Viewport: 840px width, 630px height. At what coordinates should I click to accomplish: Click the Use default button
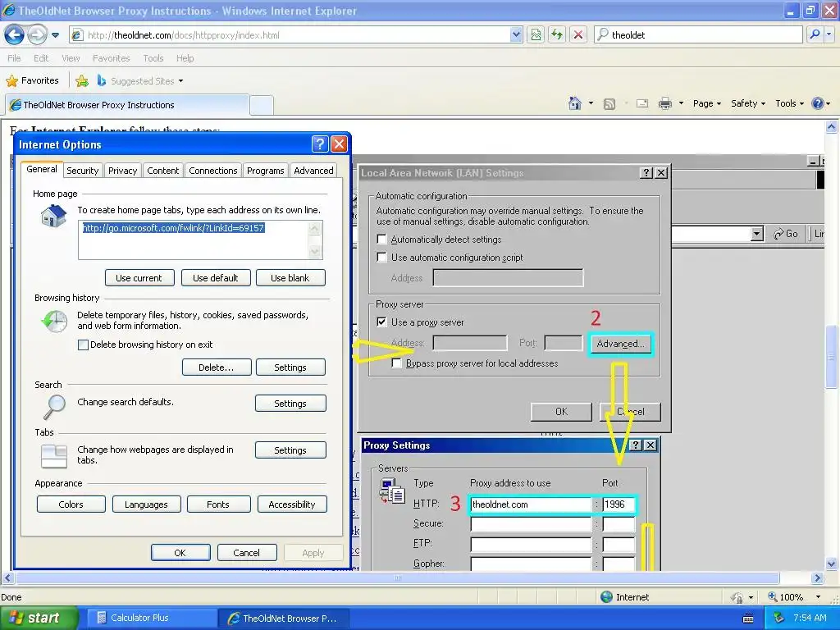pos(216,278)
